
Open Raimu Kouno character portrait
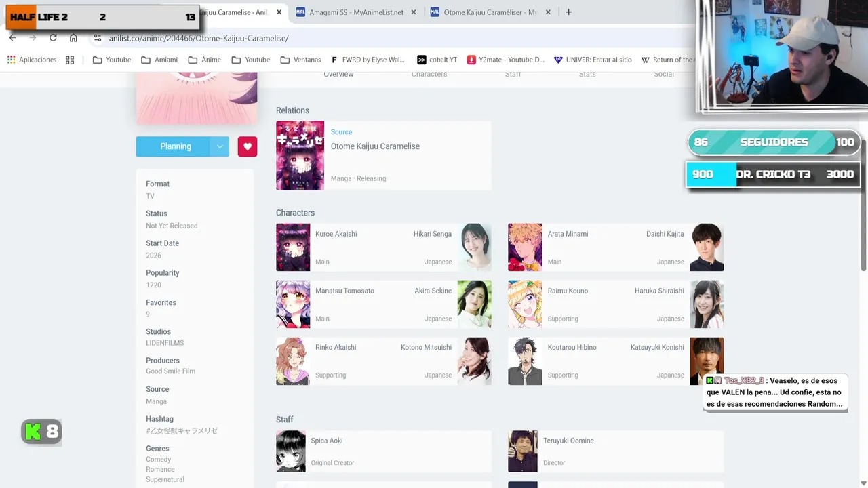point(525,304)
